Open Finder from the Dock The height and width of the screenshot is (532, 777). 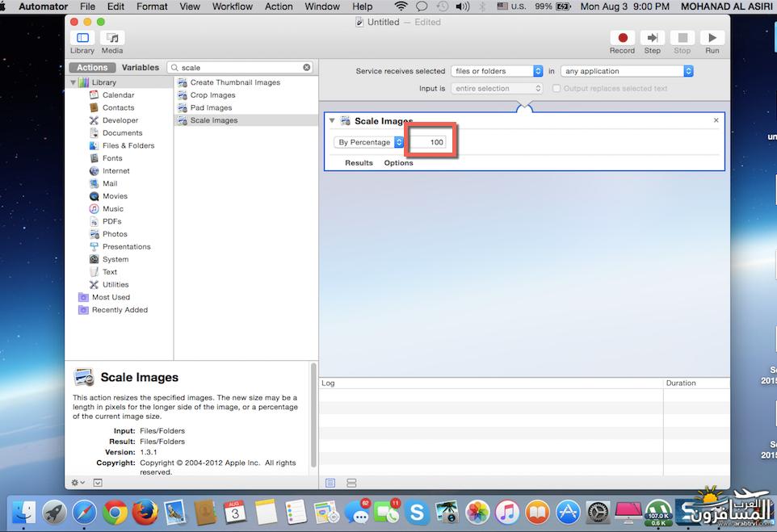(x=23, y=512)
